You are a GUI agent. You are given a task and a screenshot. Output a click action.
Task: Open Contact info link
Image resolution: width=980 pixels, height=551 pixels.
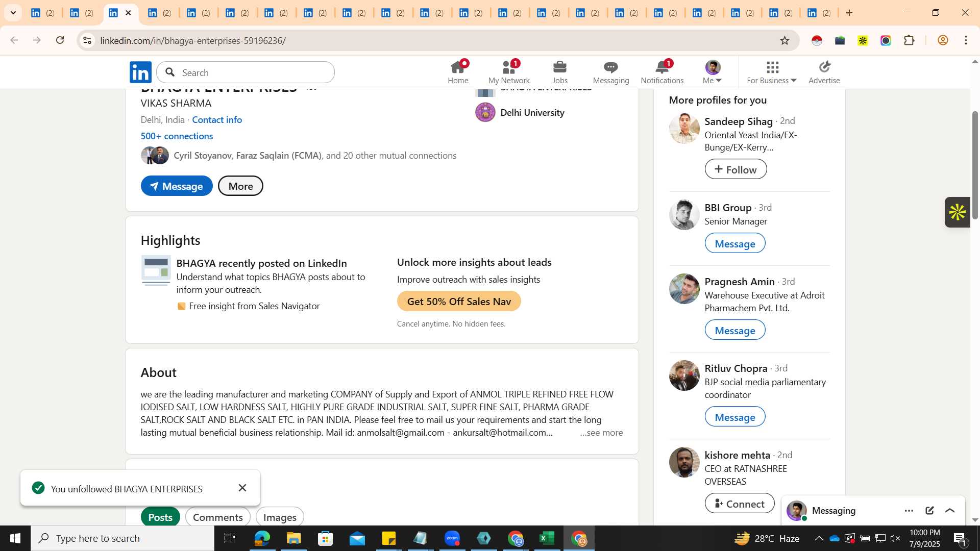[x=217, y=119]
